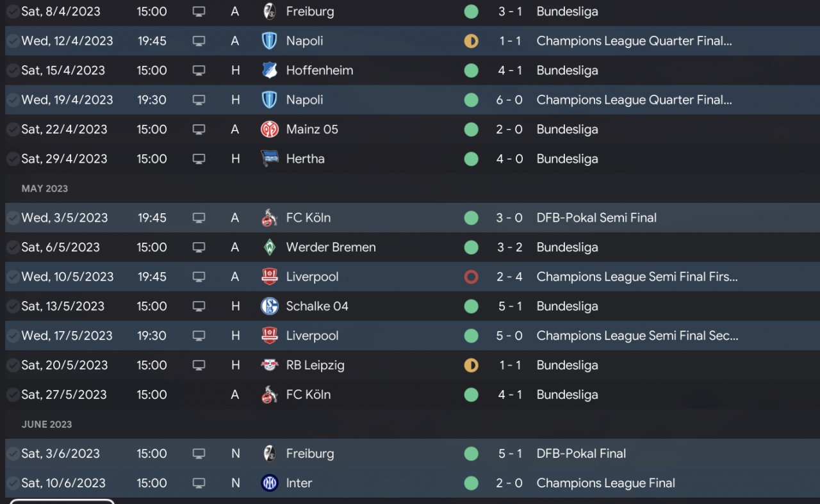Click the Hoffenheim club badge

(x=270, y=70)
